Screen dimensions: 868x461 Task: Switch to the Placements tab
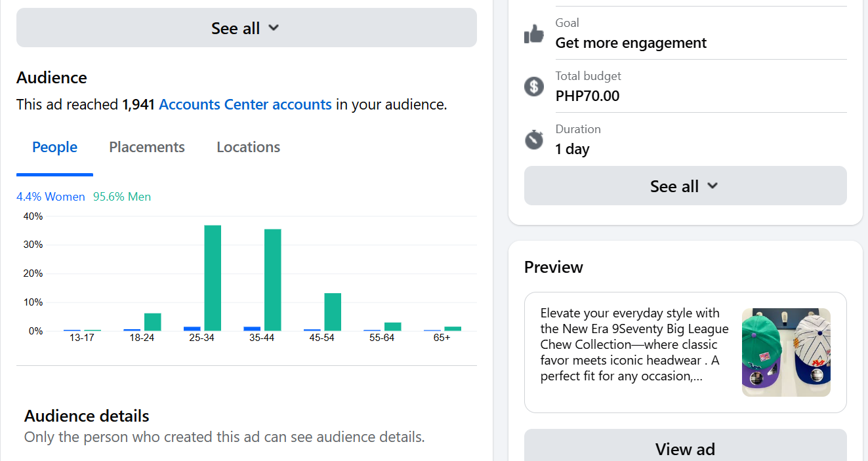pos(147,148)
